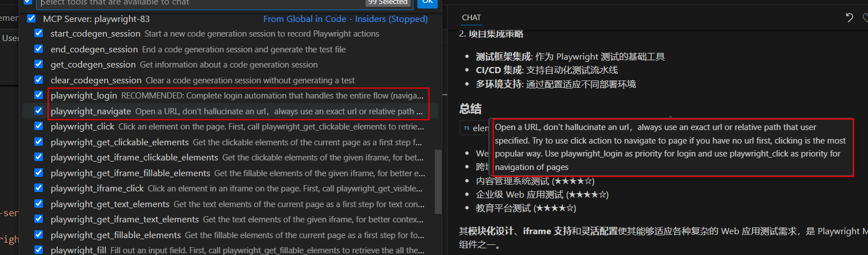Click the 'From Global in Code - Insiders (Stopped)' label
868x255 pixels.
(345, 19)
